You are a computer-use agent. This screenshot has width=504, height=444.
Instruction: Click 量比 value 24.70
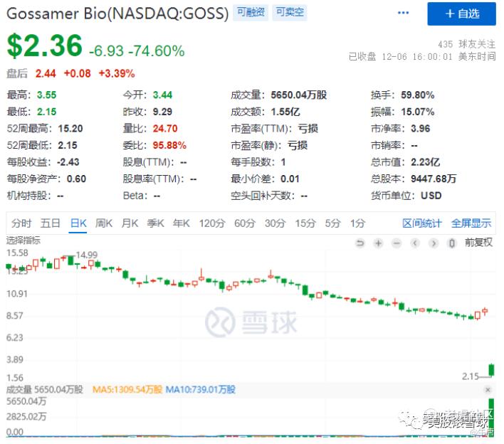coord(165,129)
